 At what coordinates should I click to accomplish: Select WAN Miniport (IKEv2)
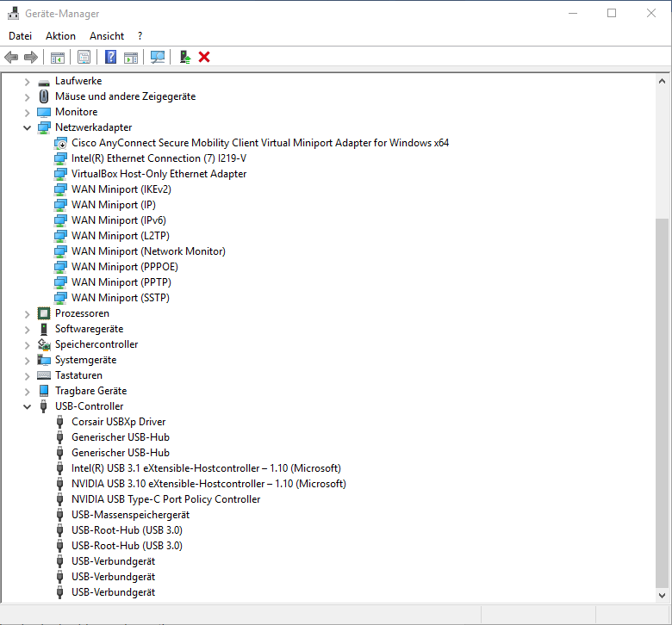(121, 189)
